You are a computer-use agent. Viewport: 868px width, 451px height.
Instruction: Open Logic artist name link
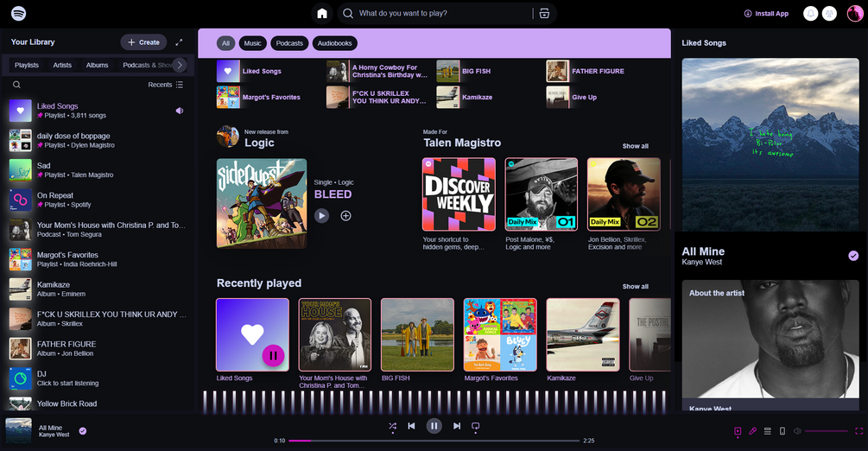click(259, 143)
